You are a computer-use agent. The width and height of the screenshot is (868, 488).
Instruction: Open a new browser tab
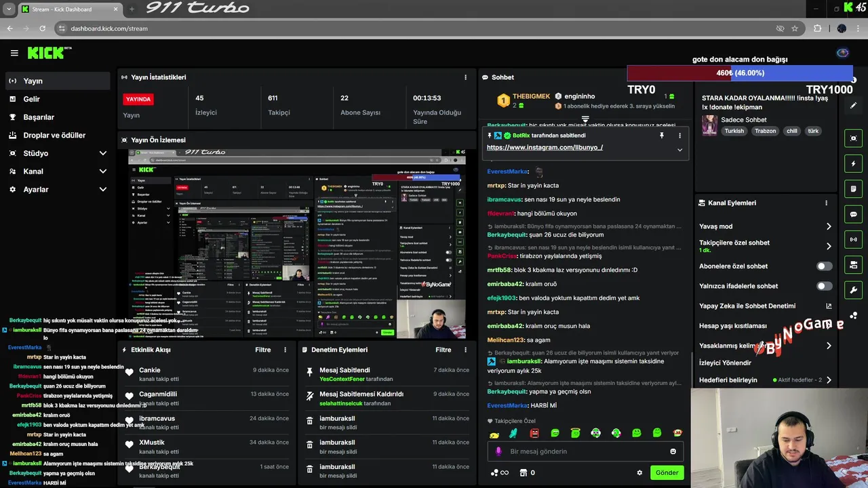132,9
